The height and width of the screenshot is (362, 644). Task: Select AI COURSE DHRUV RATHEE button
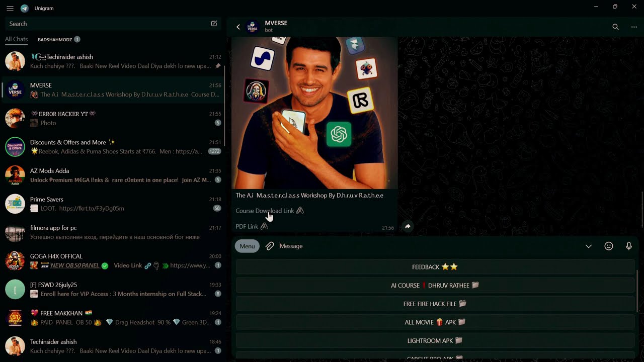tap(435, 285)
